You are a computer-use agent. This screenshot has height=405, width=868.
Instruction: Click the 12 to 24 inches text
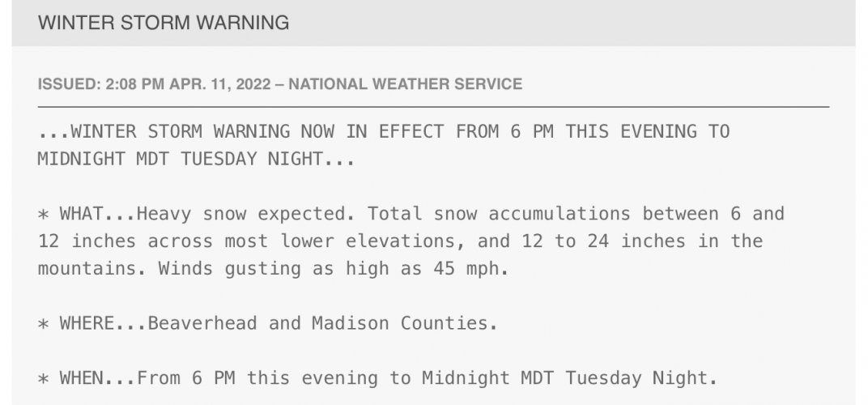603,241
